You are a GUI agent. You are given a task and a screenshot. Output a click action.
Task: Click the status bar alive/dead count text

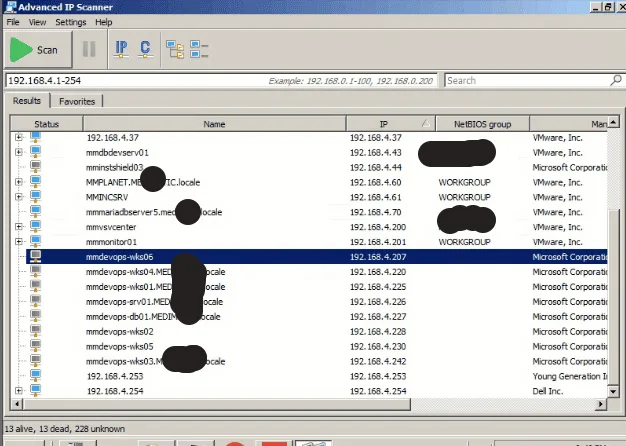[65, 429]
